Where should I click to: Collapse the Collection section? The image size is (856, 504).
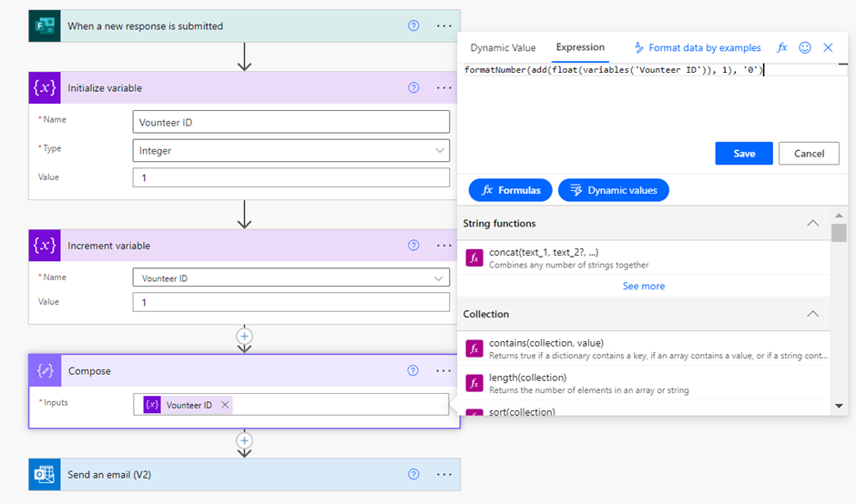(x=813, y=314)
